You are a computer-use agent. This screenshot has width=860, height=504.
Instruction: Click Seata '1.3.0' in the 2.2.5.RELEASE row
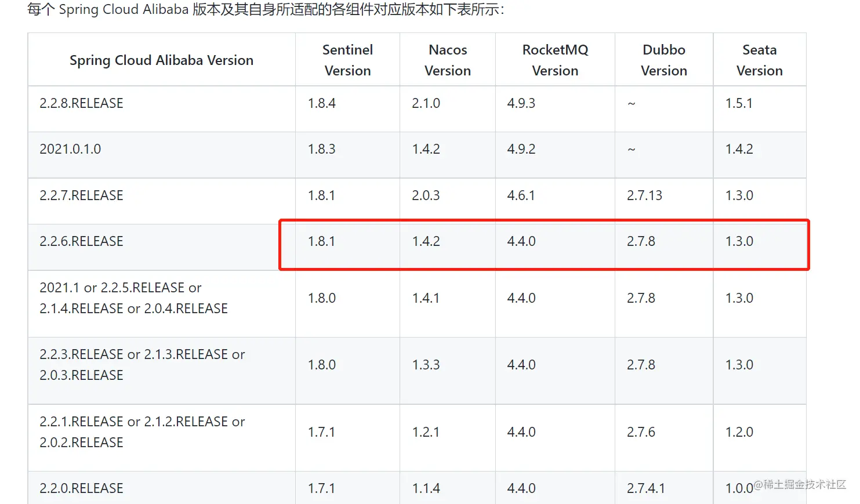click(739, 298)
